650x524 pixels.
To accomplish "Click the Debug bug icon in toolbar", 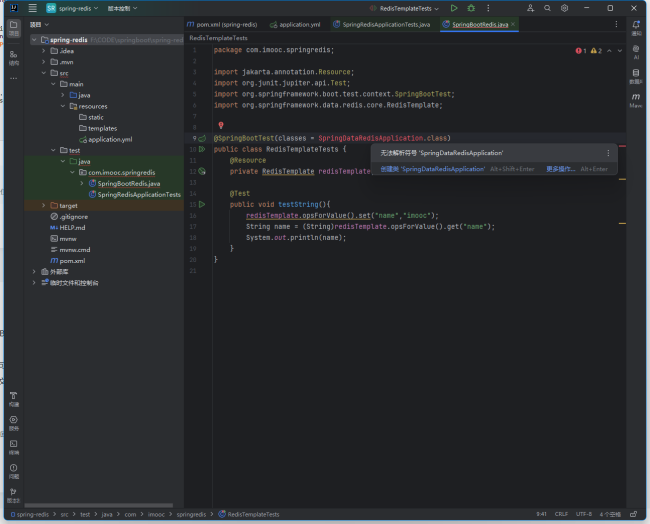I will 470,8.
